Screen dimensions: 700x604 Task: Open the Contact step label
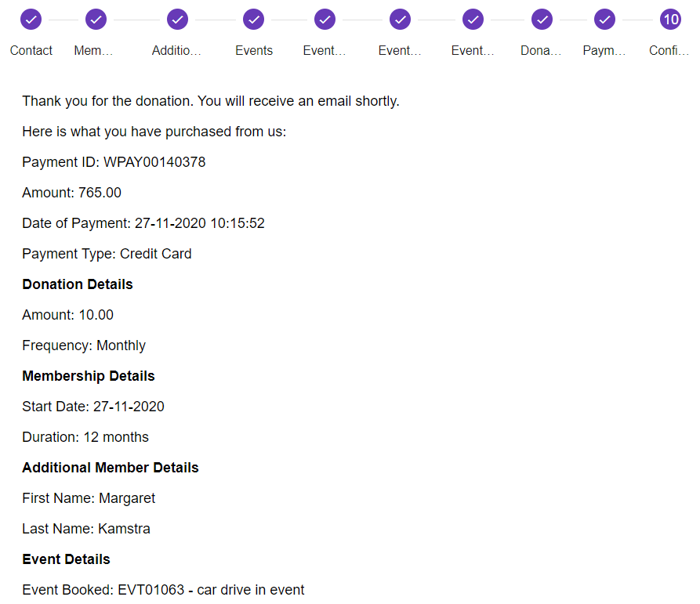tap(31, 50)
